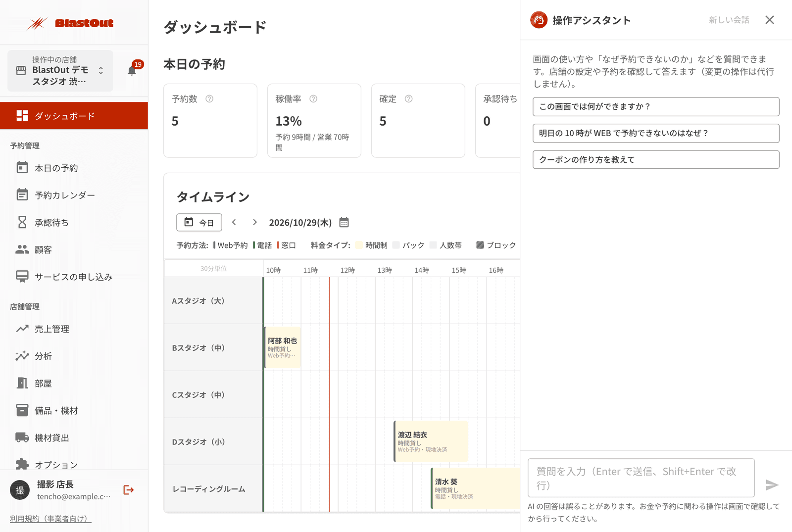
Task: Click the Aスタジオ（大） row label
Action: [x=198, y=301]
